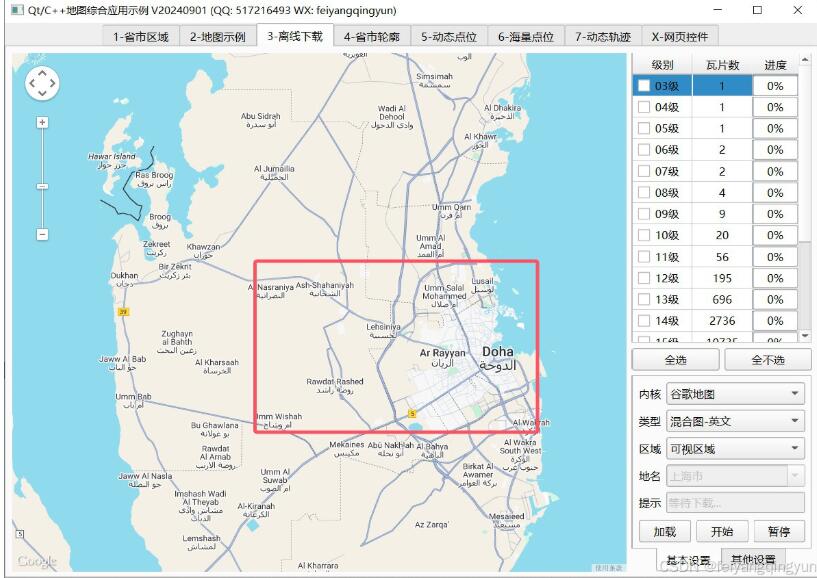This screenshot has width=817, height=578.
Task: Switch to the 其他设置 bottom tab
Action: click(x=753, y=560)
